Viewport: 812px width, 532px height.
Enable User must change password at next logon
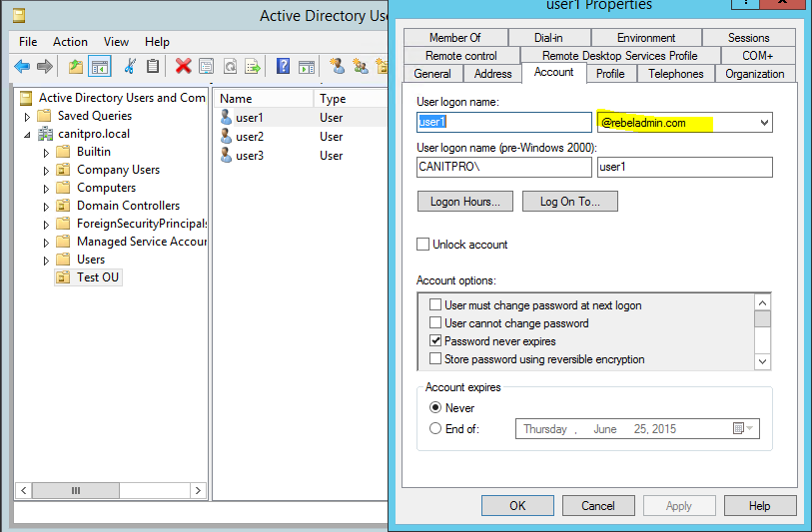[435, 304]
